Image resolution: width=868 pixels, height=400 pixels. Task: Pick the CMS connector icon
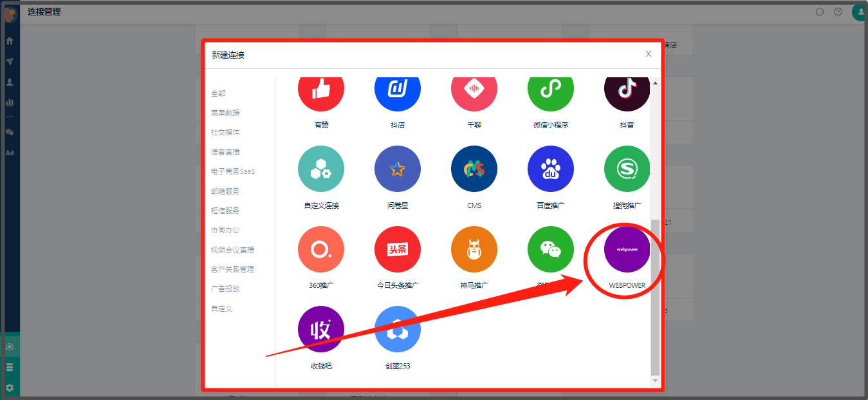pyautogui.click(x=474, y=169)
